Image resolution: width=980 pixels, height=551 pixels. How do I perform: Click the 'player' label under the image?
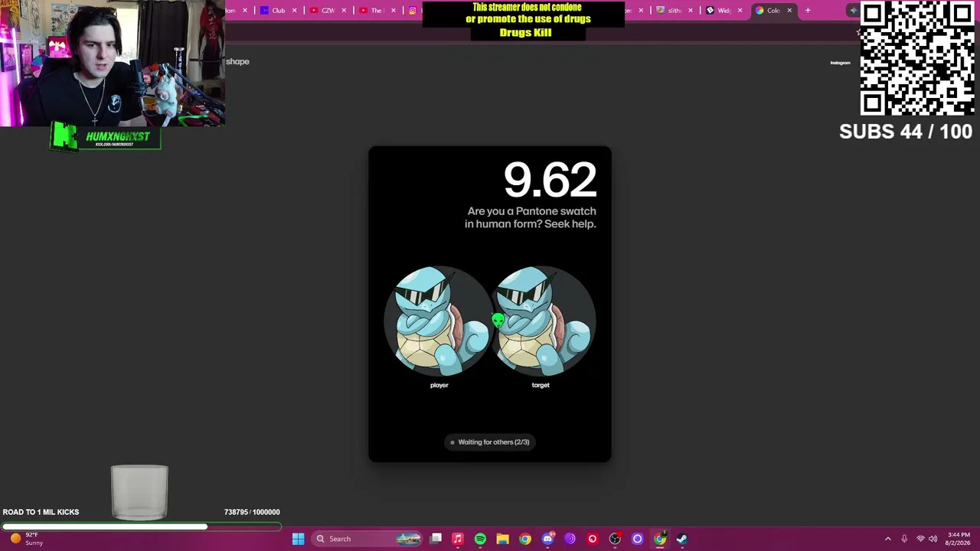[x=439, y=385]
